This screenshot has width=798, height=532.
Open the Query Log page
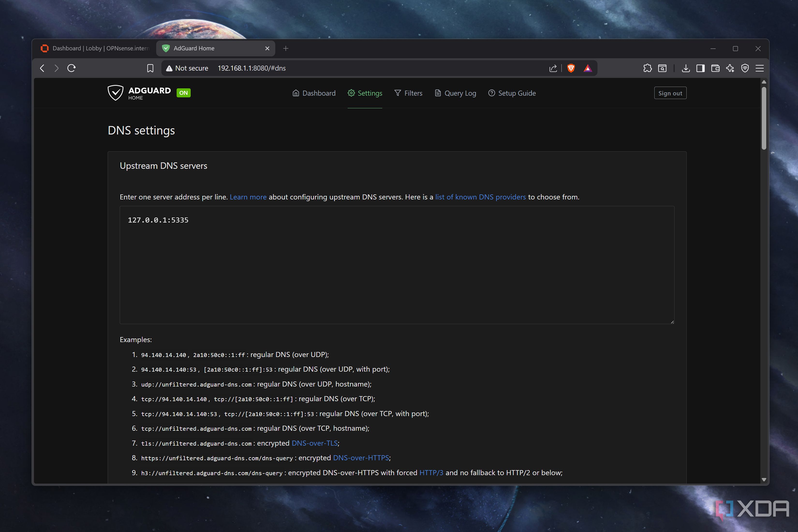pyautogui.click(x=455, y=93)
